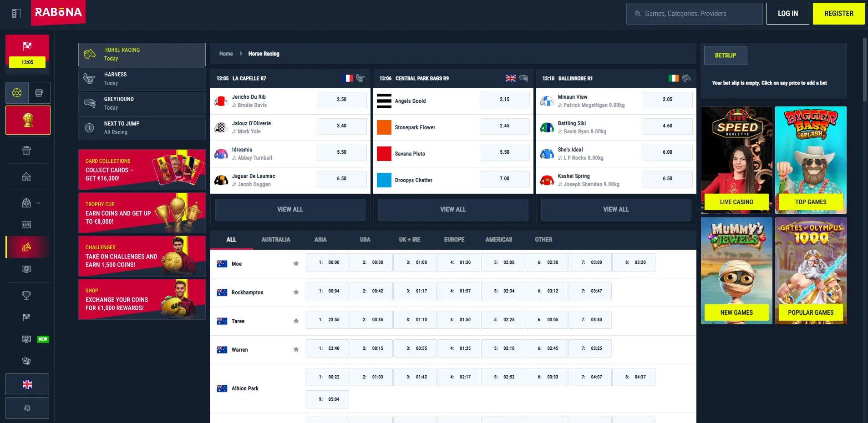Bet on Kashel Spring at 6.50
The height and width of the screenshot is (423, 868).
668,179
